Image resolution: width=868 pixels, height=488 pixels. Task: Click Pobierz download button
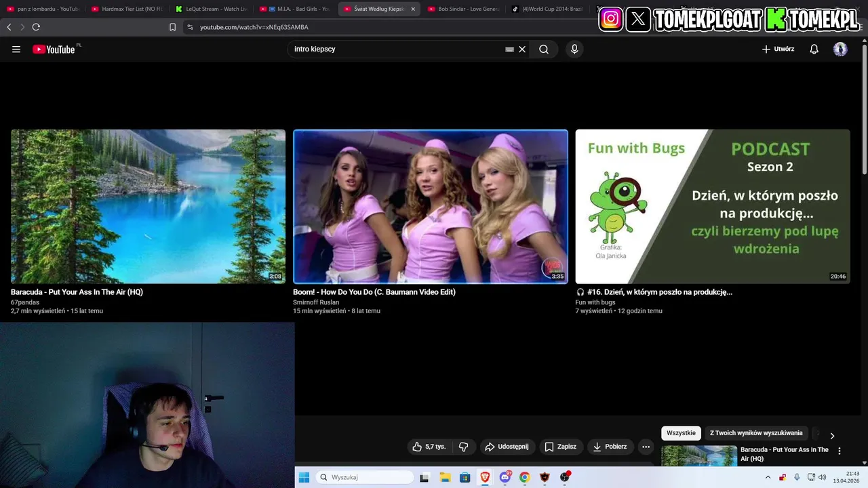coord(610,447)
